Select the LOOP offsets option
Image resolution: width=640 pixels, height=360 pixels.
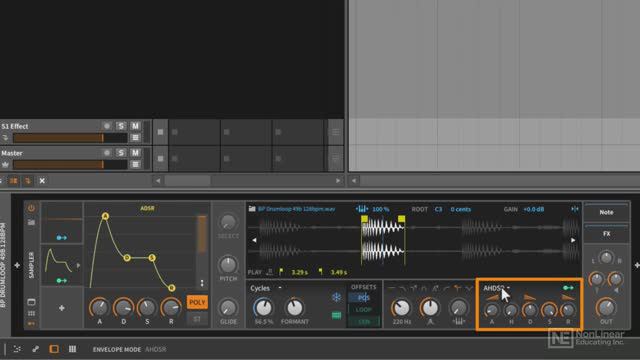click(x=363, y=309)
